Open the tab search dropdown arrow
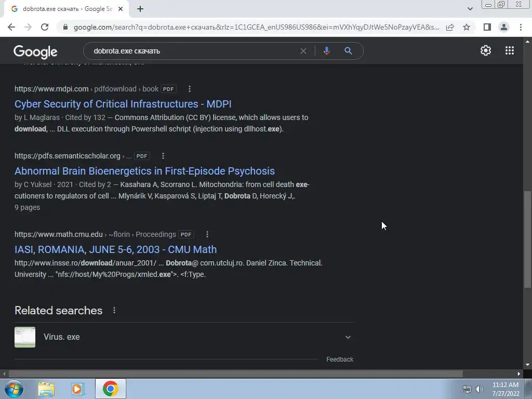Viewport: 532px width, 399px height. [x=470, y=9]
